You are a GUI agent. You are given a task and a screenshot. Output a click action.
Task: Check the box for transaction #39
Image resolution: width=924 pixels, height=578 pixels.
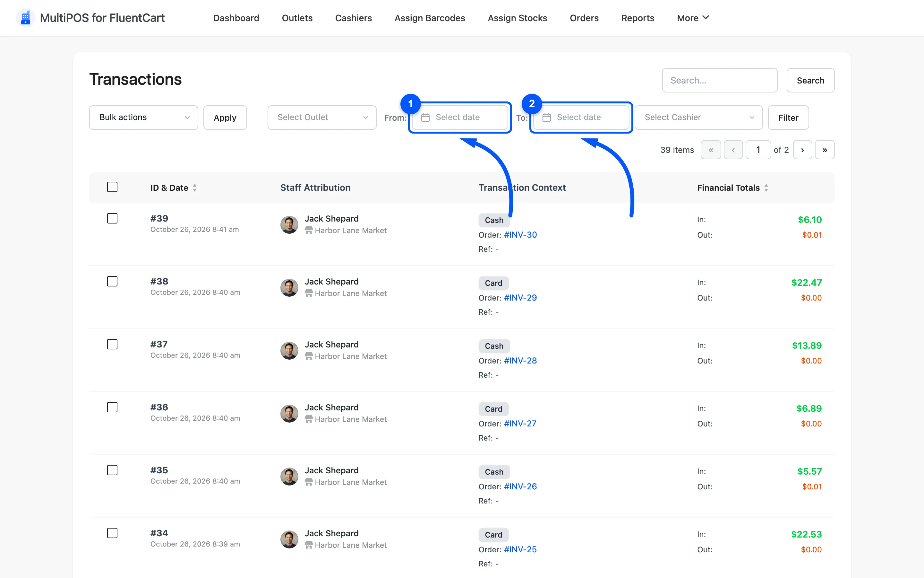tap(112, 218)
